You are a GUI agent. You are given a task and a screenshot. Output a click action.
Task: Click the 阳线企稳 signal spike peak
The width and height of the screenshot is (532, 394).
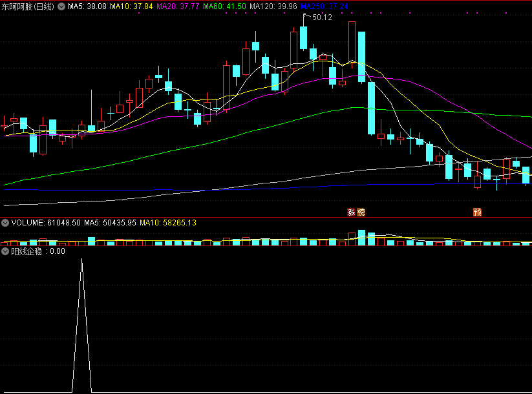click(x=81, y=260)
